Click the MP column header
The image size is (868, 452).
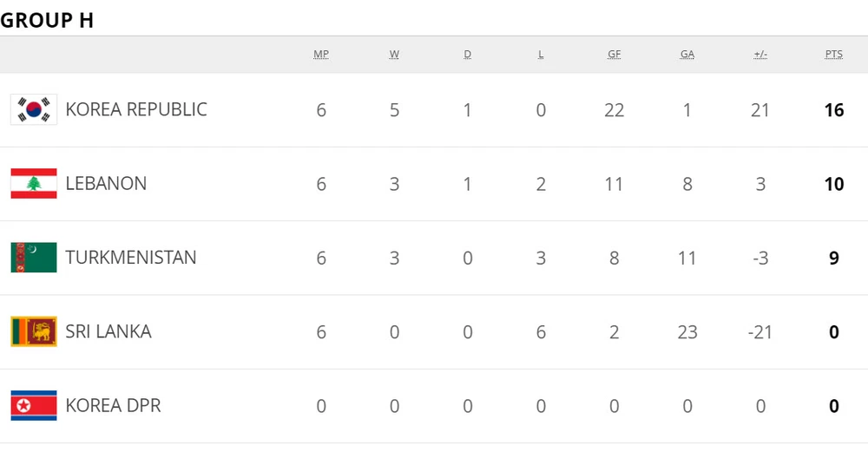pyautogui.click(x=321, y=55)
